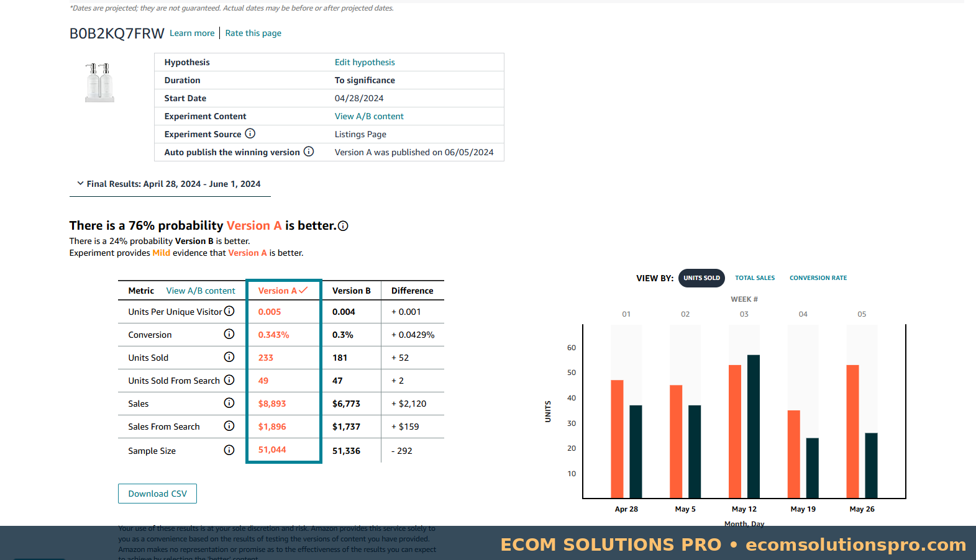Open Edit hypothesis link

(x=365, y=62)
